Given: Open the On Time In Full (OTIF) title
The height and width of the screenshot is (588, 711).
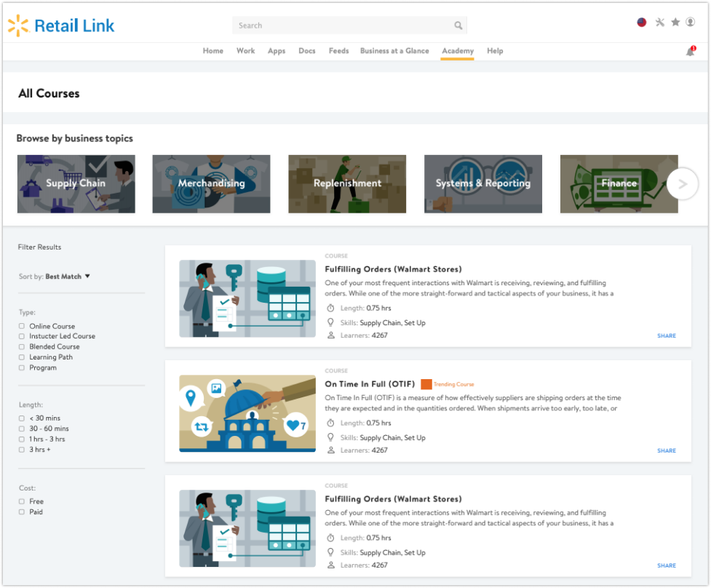Looking at the screenshot, I should (370, 384).
